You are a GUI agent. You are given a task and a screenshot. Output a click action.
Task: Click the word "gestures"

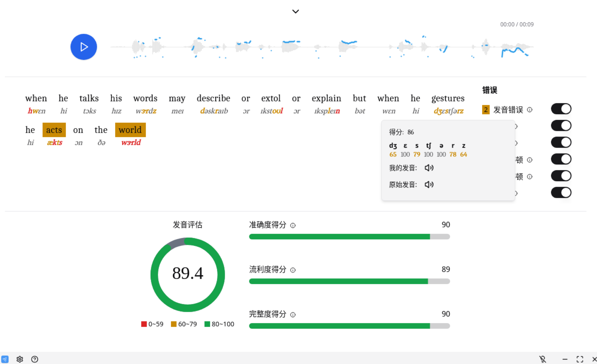click(x=447, y=98)
